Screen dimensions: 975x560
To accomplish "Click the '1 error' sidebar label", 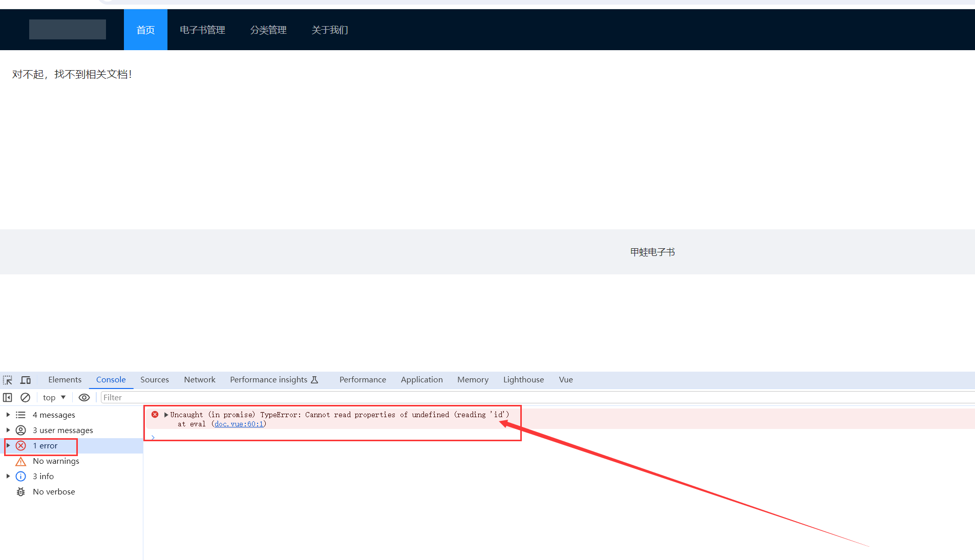I will (x=45, y=446).
